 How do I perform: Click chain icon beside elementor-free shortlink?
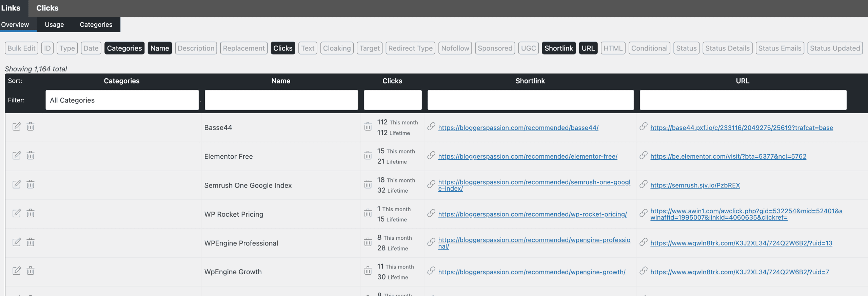(431, 155)
